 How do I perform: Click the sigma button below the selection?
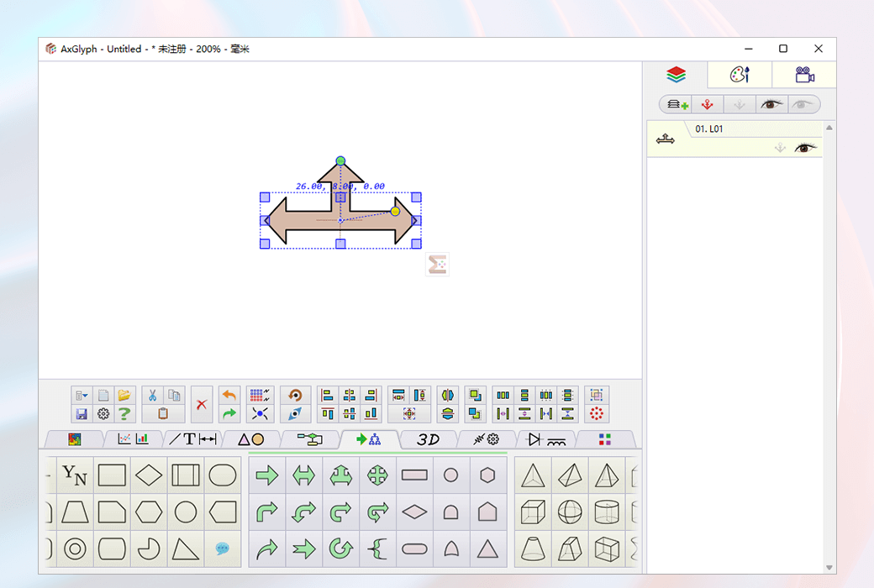[437, 264]
